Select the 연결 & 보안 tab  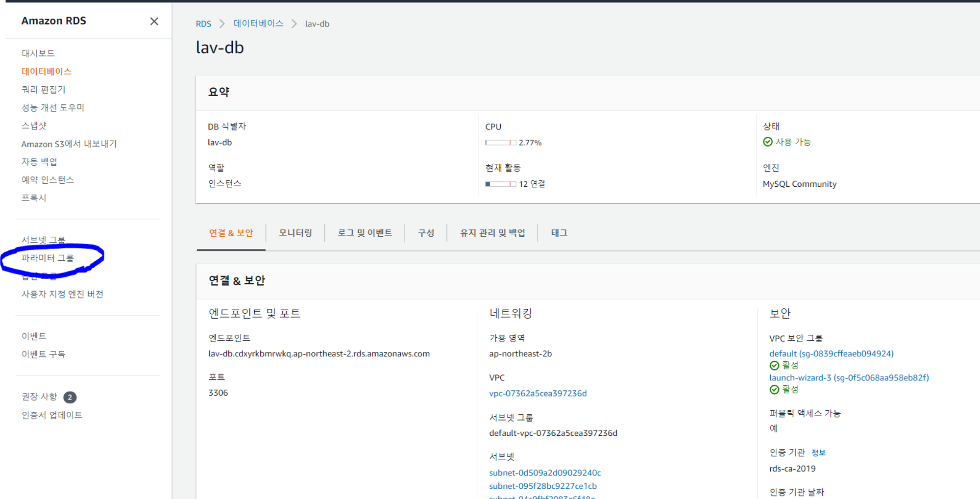tap(231, 233)
